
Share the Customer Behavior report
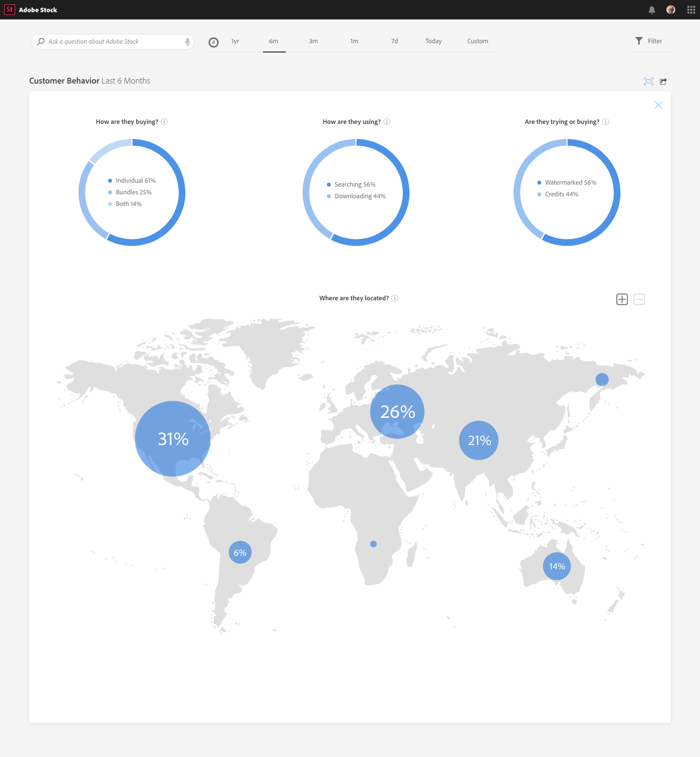point(663,81)
